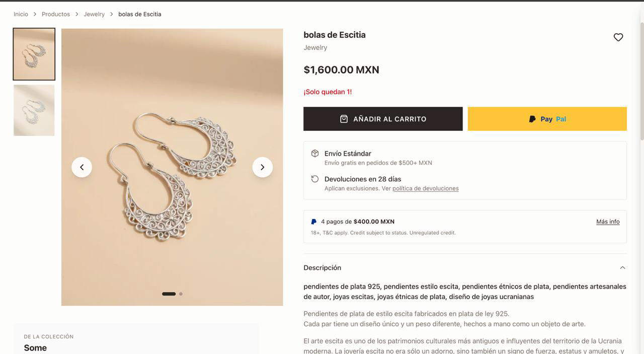The image size is (644, 354).
Task: Show the next product image arrow
Action: 262,167
